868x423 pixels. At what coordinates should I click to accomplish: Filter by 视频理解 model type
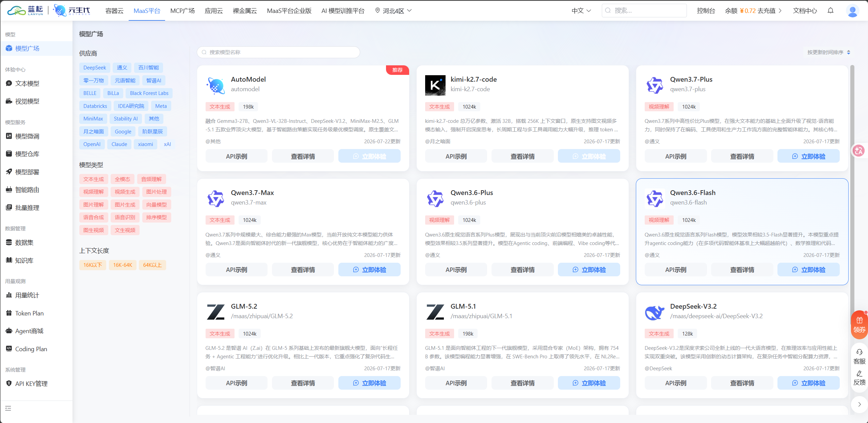(94, 192)
